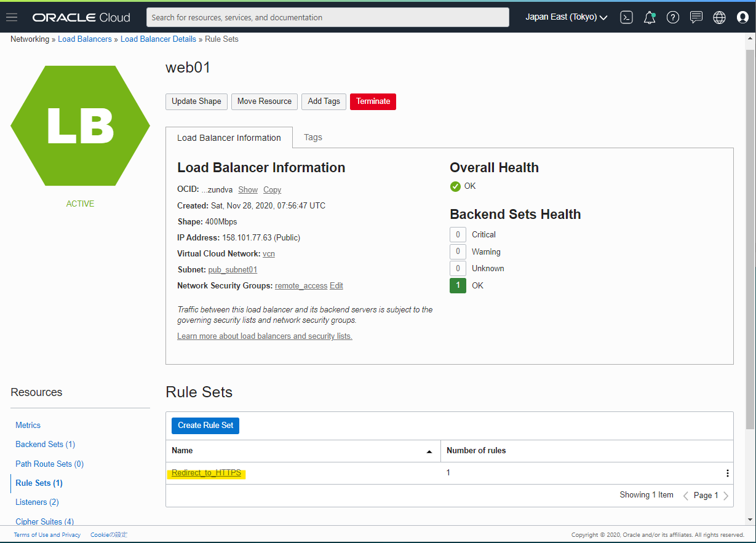
Task: Click the Unknown count box
Action: pos(458,268)
